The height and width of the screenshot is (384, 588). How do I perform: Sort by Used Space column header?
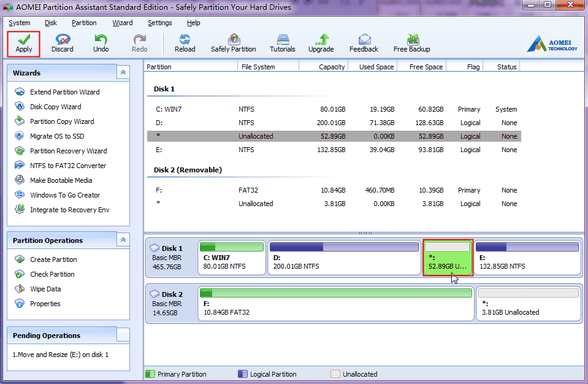(x=373, y=67)
